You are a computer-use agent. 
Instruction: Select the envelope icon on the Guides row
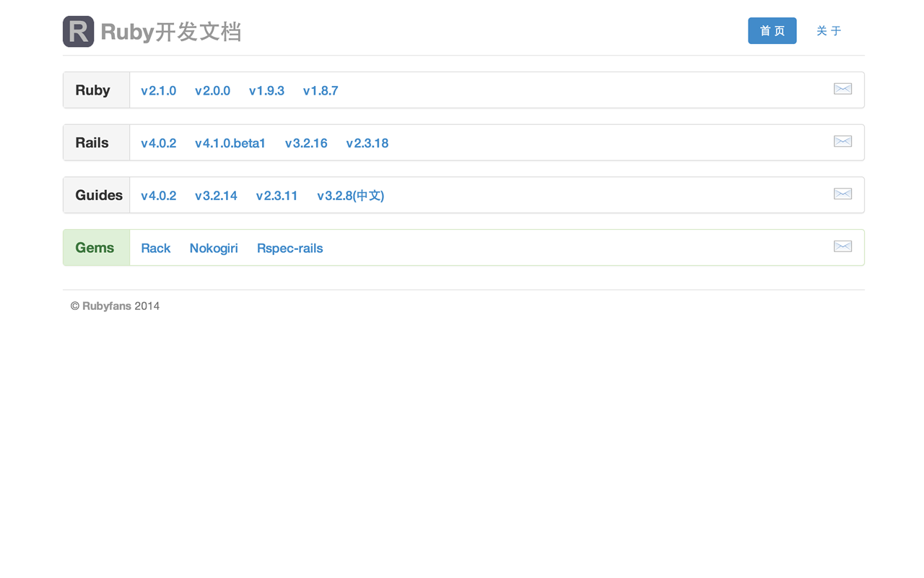(842, 194)
